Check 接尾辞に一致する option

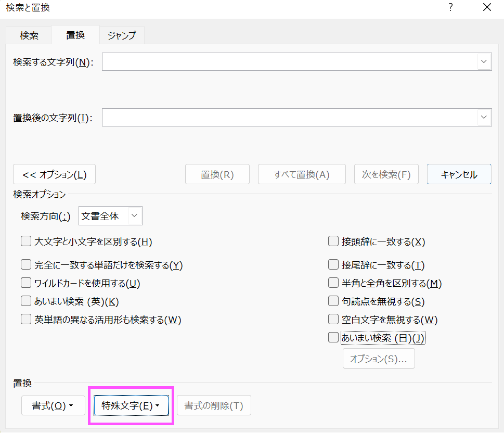click(333, 264)
